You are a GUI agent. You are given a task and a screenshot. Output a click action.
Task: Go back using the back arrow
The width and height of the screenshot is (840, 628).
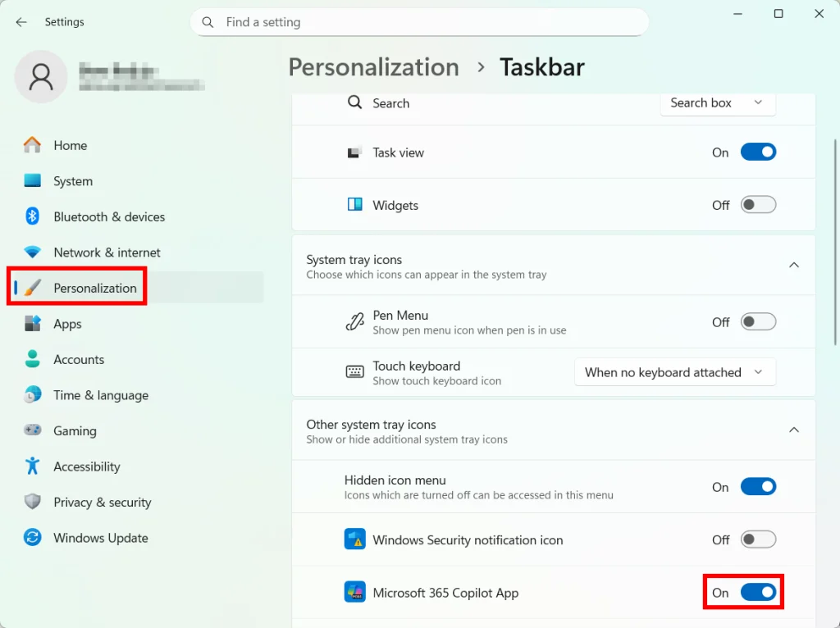coord(21,22)
